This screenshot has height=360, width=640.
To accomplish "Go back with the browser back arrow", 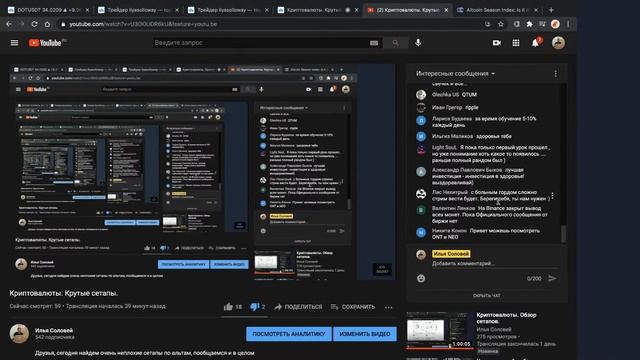I will pyautogui.click(x=9, y=24).
